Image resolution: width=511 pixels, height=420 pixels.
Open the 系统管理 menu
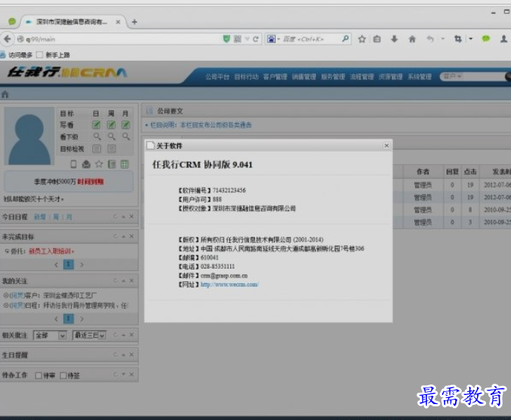tap(419, 77)
